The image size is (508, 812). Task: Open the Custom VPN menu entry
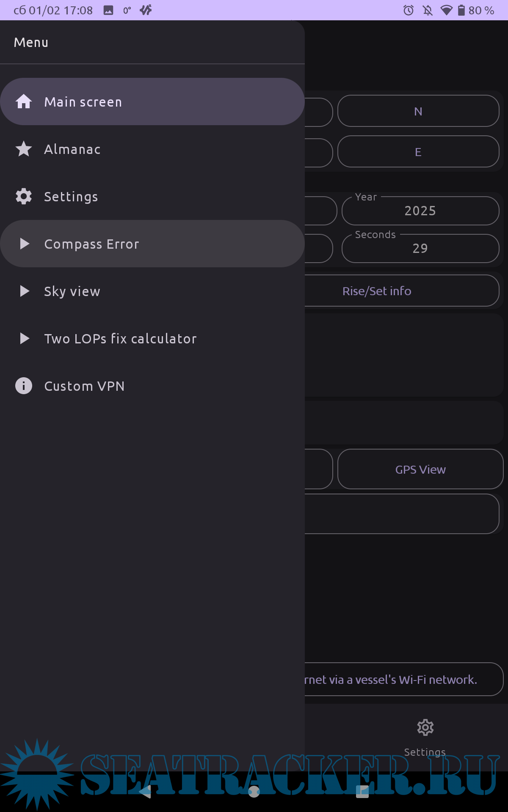(85, 386)
